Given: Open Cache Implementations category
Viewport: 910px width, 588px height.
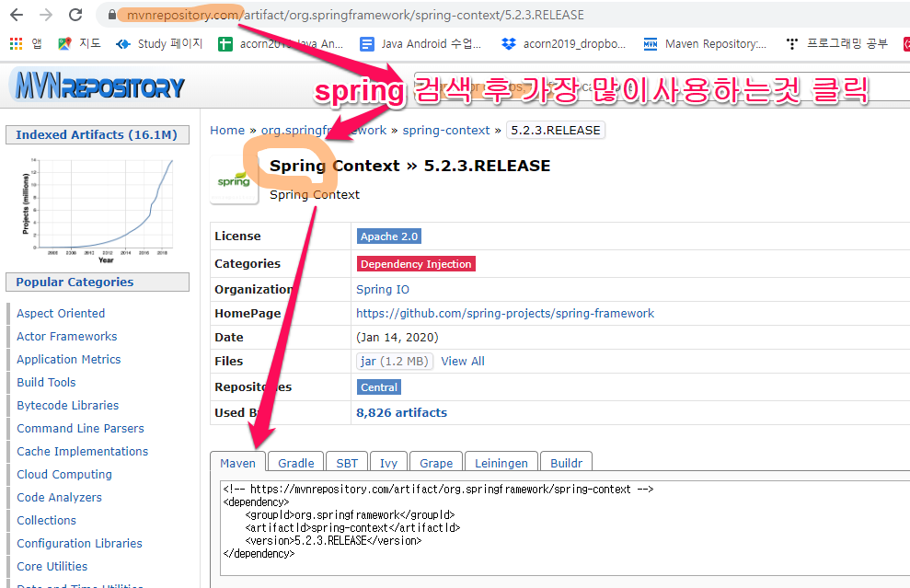Looking at the screenshot, I should click(83, 451).
